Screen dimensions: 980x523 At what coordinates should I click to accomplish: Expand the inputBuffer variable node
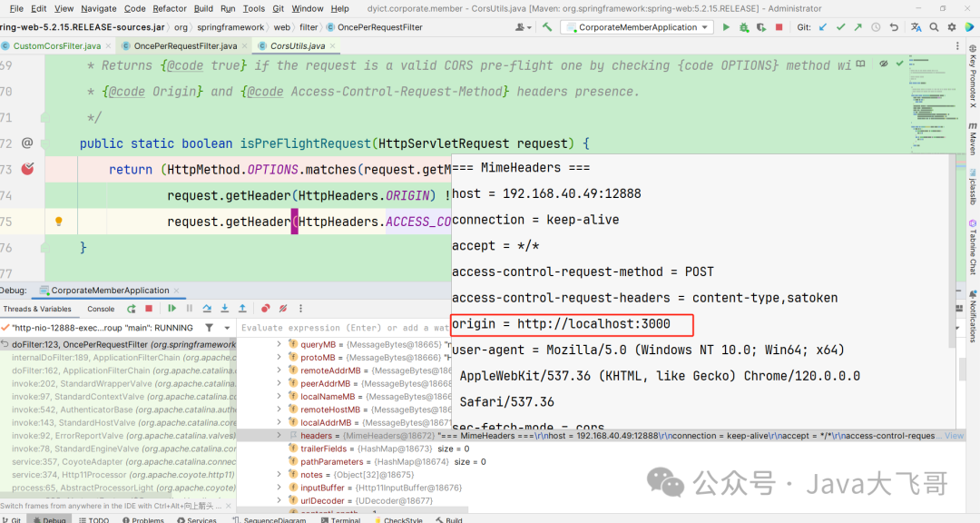(x=279, y=488)
